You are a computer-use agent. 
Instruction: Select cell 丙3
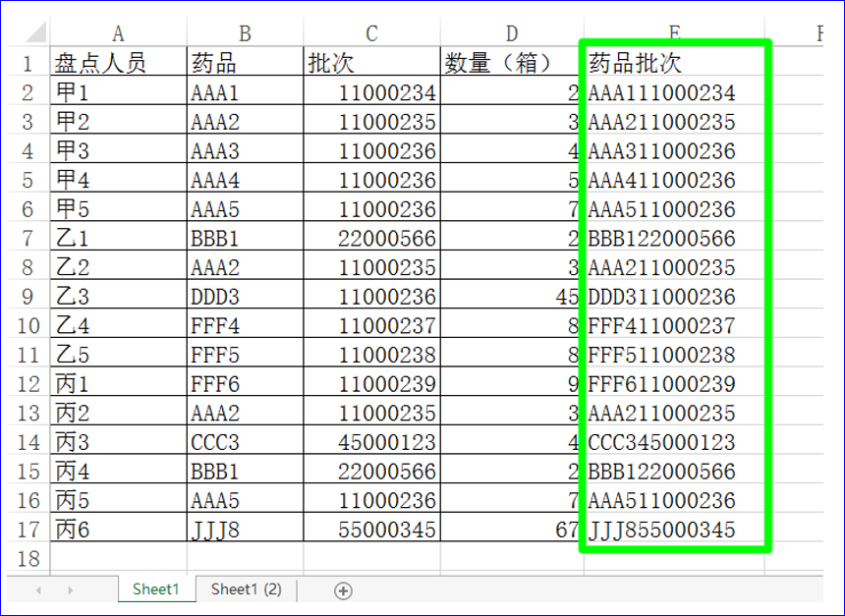(x=119, y=442)
